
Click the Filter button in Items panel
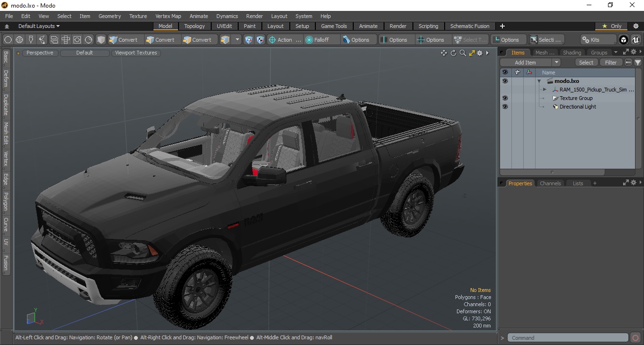click(611, 63)
